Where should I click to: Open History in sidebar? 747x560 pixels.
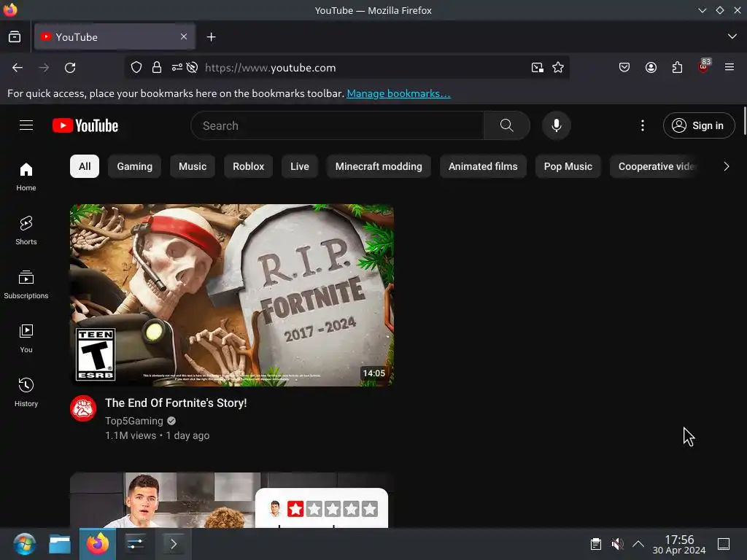[26, 392]
